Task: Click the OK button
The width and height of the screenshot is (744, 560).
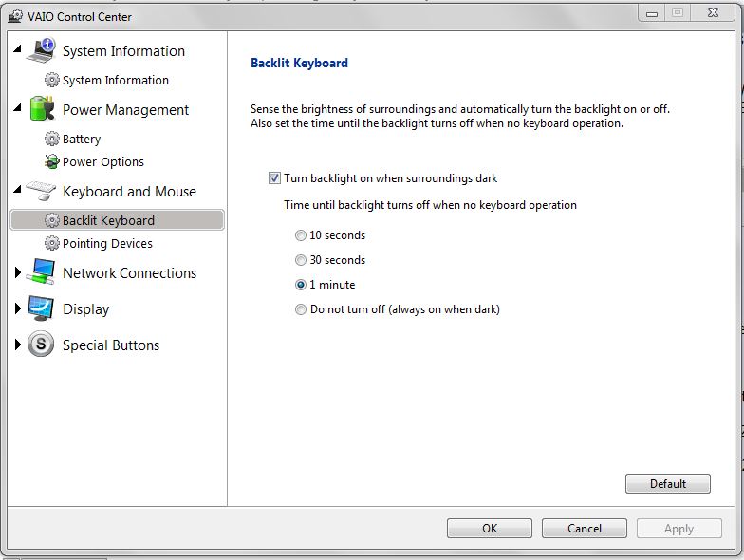Action: [x=490, y=528]
